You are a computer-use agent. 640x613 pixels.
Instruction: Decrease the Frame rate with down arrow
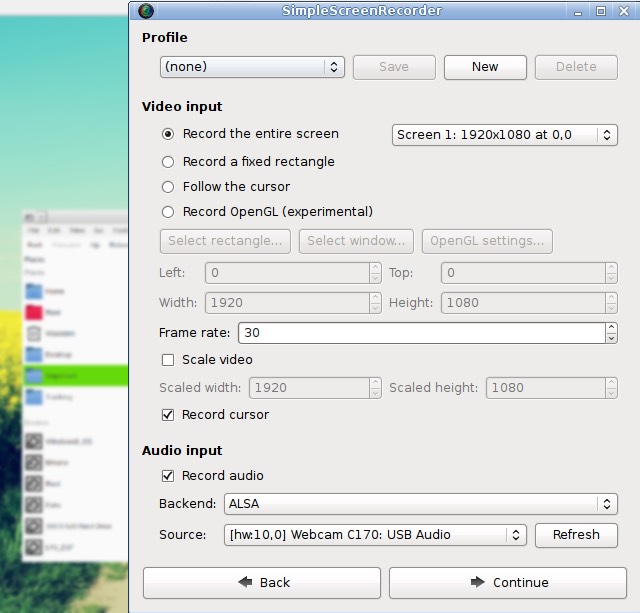(x=611, y=338)
